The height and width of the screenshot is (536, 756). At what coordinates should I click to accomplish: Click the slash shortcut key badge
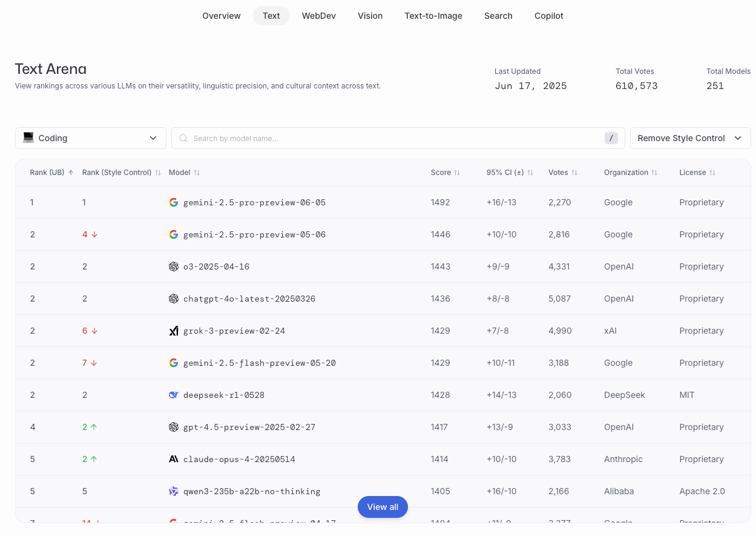click(x=611, y=138)
